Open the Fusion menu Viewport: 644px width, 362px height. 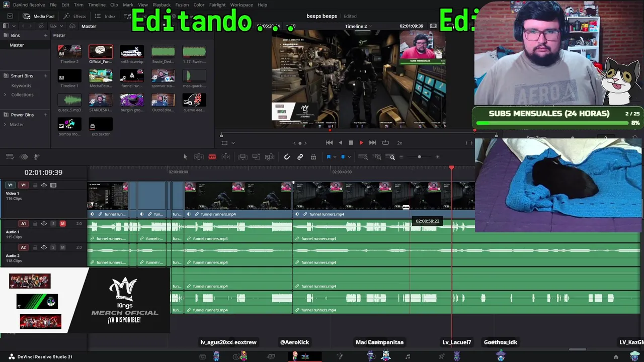(182, 5)
